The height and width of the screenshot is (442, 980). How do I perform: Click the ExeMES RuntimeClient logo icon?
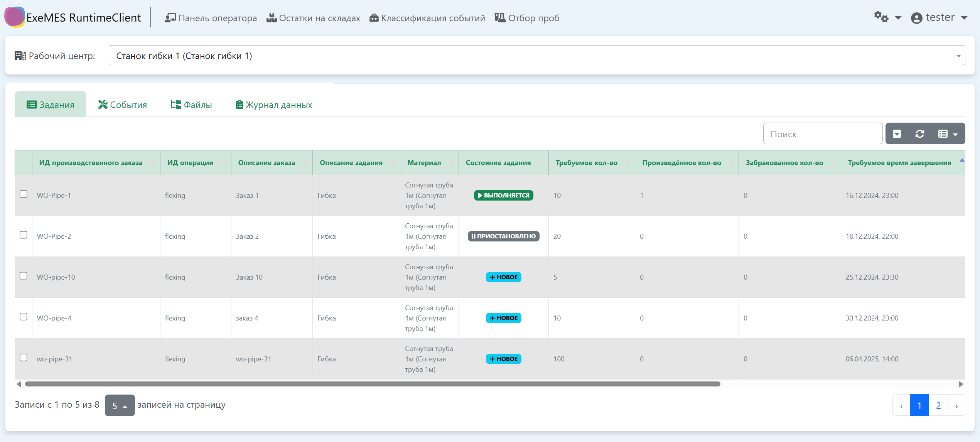point(15,17)
